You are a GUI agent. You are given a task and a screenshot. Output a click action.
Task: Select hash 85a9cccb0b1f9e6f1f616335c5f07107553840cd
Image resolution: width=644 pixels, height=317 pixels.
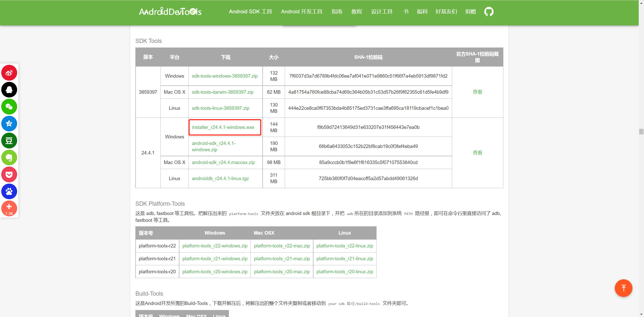pos(368,163)
